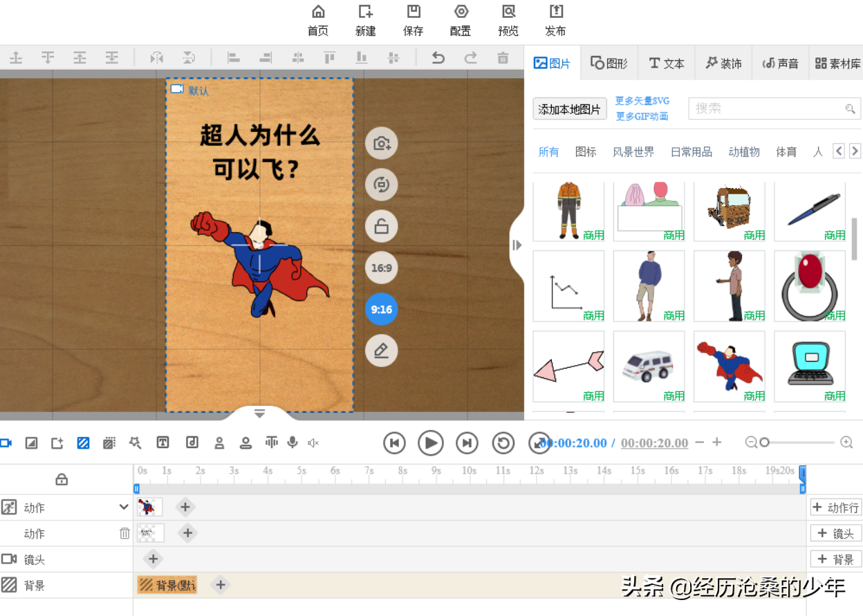Select the superman image thumbnail in the library
The height and width of the screenshot is (616, 863).
coord(730,366)
